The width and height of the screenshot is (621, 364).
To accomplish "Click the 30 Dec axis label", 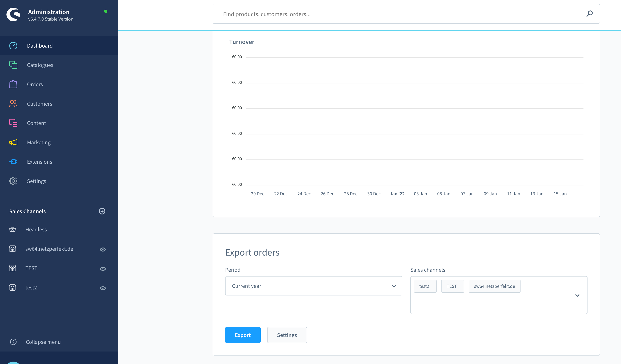I will pyautogui.click(x=374, y=194).
